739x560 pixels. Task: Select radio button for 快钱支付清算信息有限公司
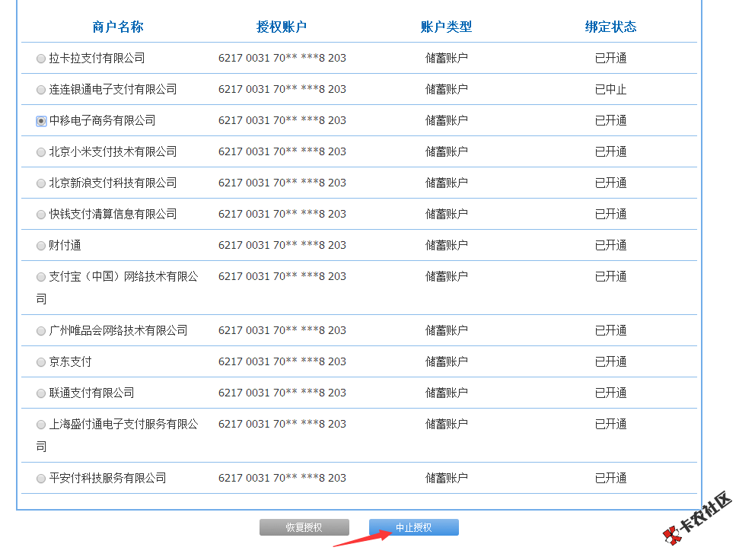[x=41, y=215]
